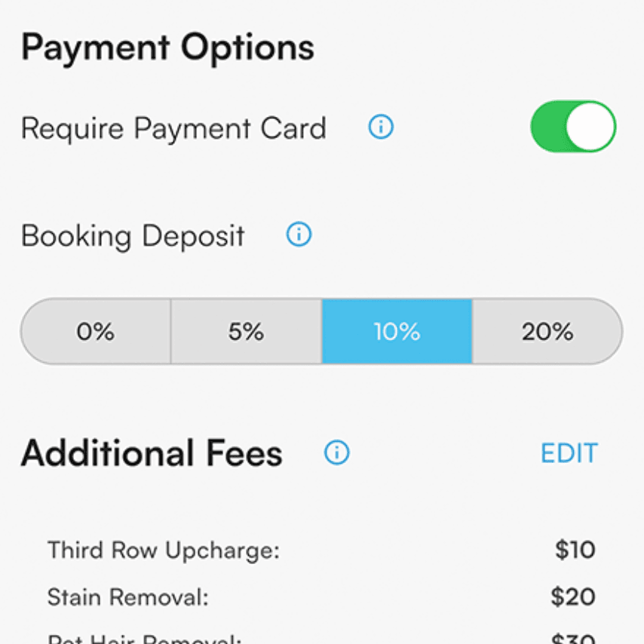Disable the Require Payment Card switch
Image resolution: width=644 pixels, height=644 pixels.
(x=573, y=127)
